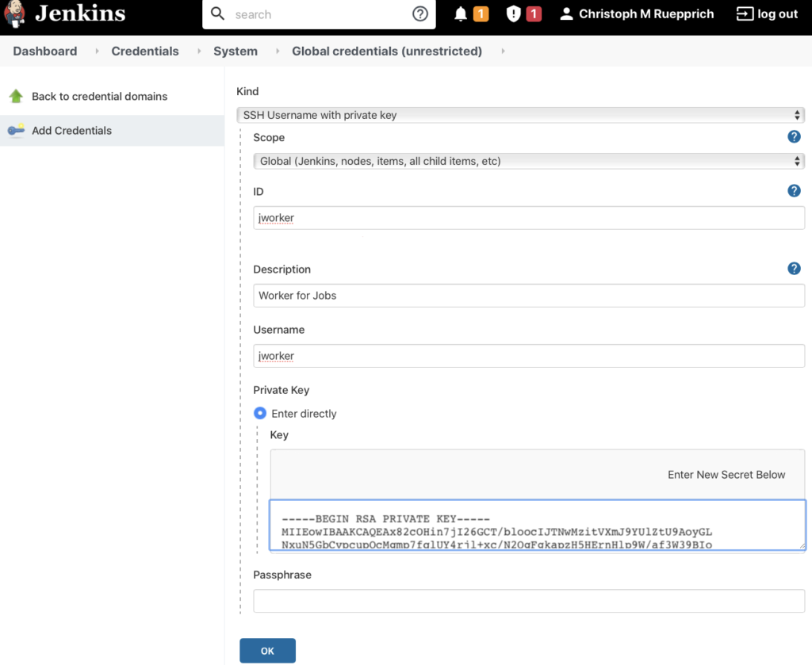Screen dimensions: 812x665
Task: Click into the private Key text area
Action: click(x=538, y=525)
